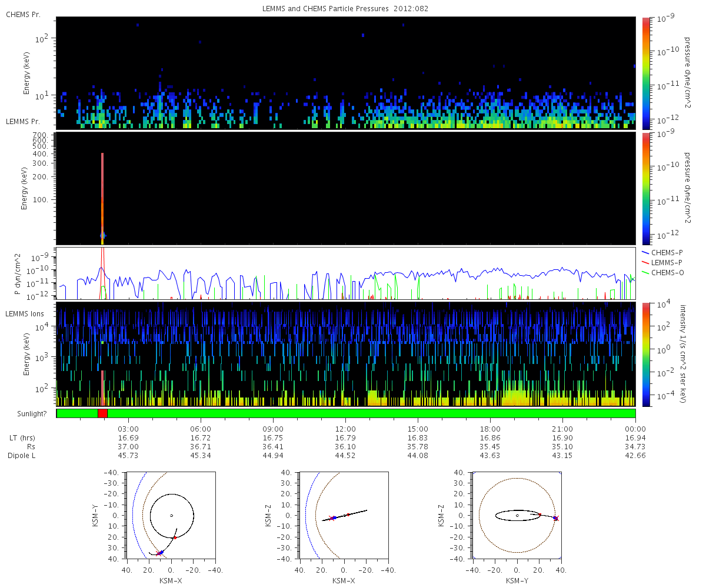The image size is (706, 588).
Task: Click the KSM-Y versus KSM-Z orbit plot
Action: (517, 516)
